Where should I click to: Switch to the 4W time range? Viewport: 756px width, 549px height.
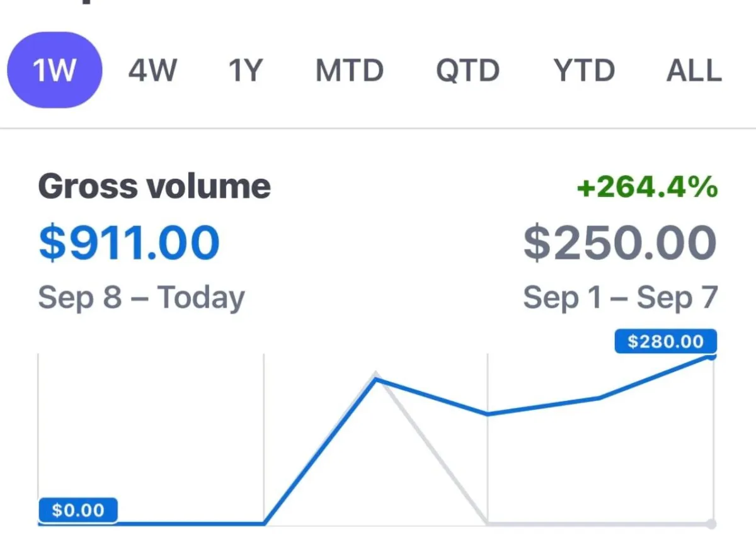(152, 71)
